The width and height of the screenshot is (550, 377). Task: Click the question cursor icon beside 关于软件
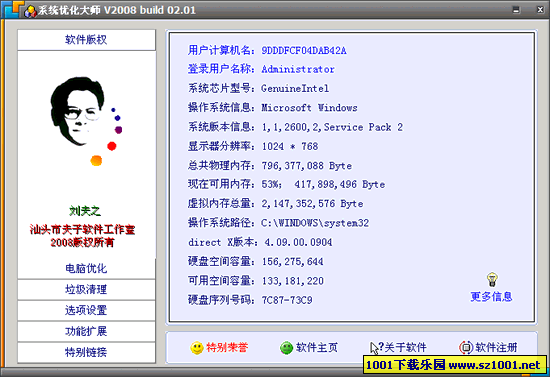click(377, 348)
